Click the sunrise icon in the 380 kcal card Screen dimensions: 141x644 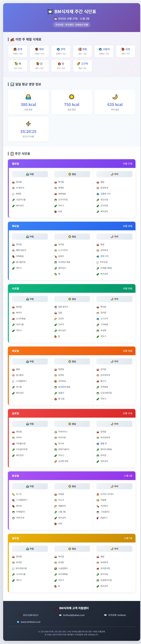click(x=28, y=97)
